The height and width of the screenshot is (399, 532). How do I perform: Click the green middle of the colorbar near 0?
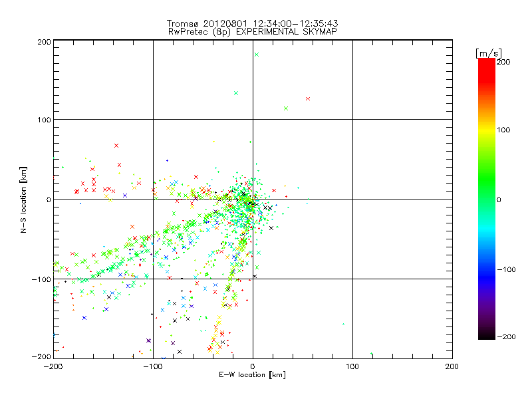[x=487, y=199]
